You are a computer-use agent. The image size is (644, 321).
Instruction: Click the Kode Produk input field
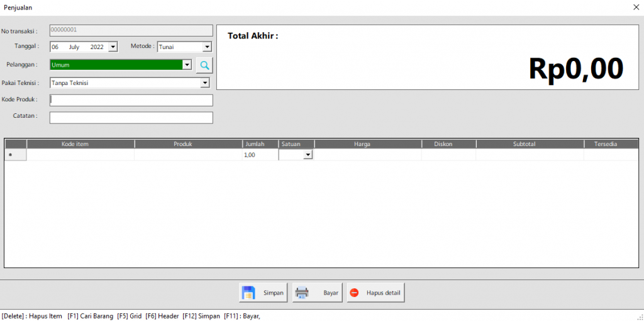[x=131, y=100]
